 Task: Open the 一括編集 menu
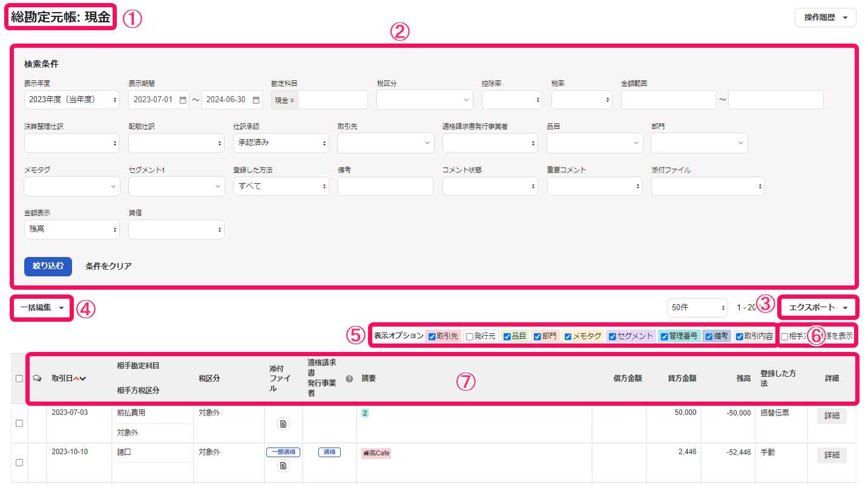point(42,307)
